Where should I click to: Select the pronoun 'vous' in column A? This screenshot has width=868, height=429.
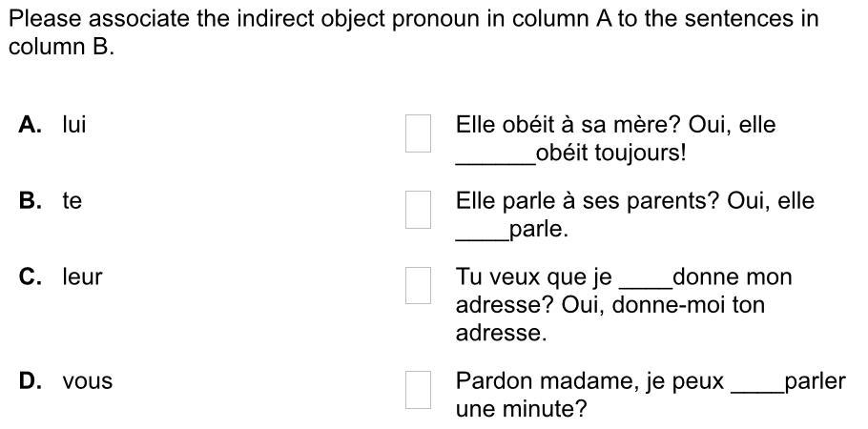pos(88,381)
